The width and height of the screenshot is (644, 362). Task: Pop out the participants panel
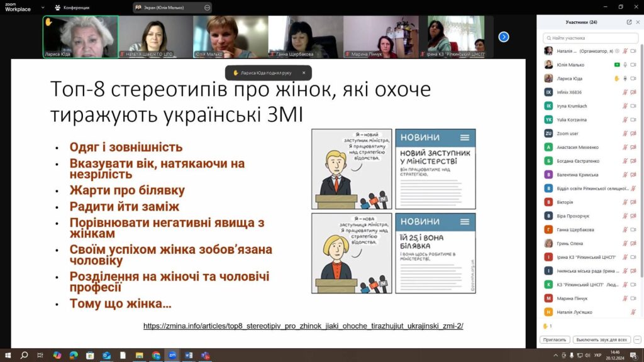tap(629, 22)
